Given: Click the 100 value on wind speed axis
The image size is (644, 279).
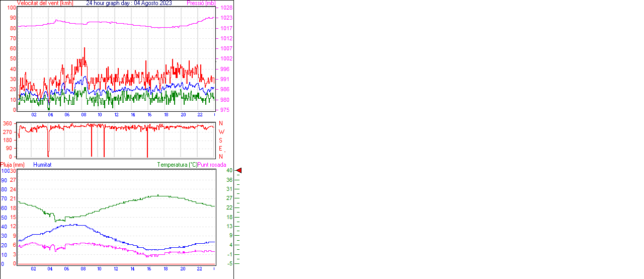Looking at the screenshot, I should pos(11,8).
